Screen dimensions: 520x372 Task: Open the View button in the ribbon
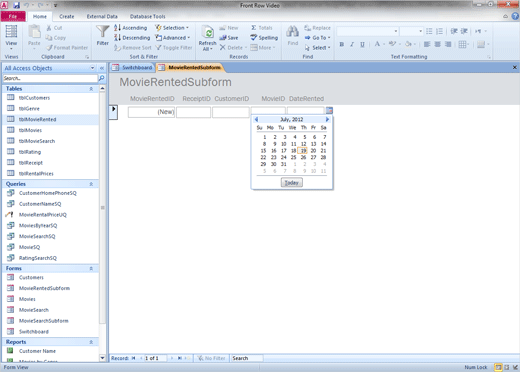point(11,37)
